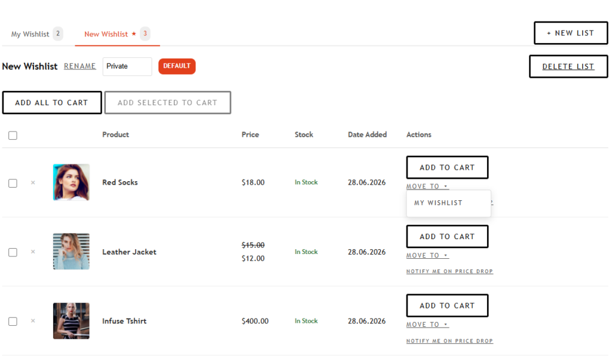Open the Red Socks product name
The image size is (612, 364).
coord(120,182)
